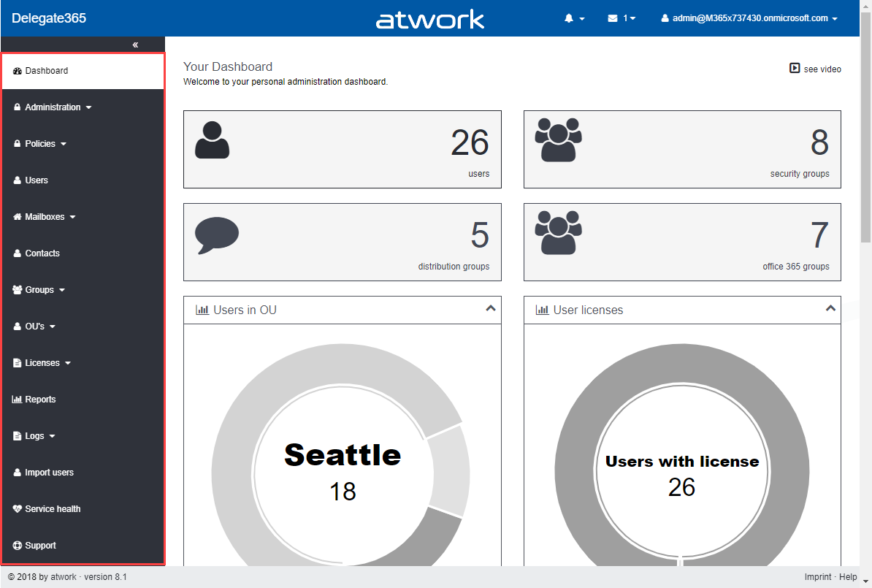Screen dimensions: 872x588
Task: Click the speech bubble icon in distribution groups tile
Action: coord(216,235)
